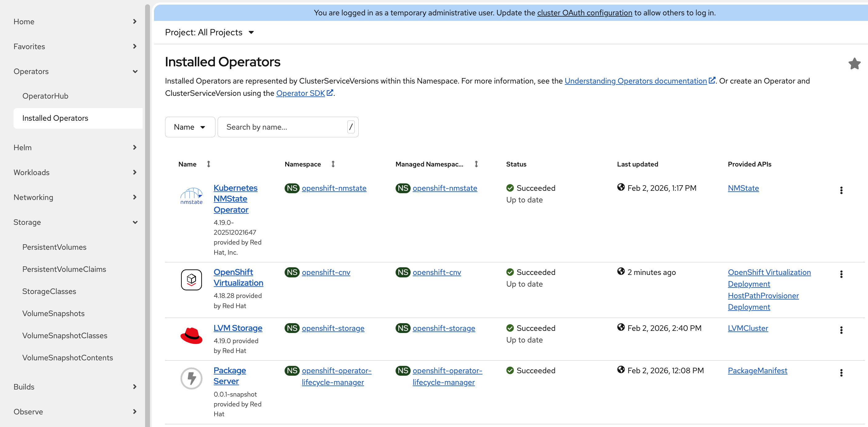The image size is (868, 427).
Task: Expand the Networking navigation section
Action: click(75, 197)
